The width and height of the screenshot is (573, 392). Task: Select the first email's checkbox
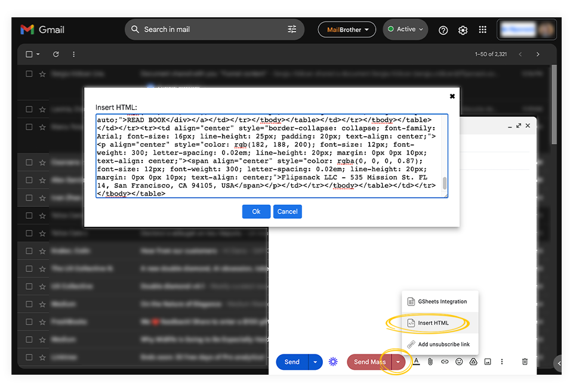coord(27,73)
